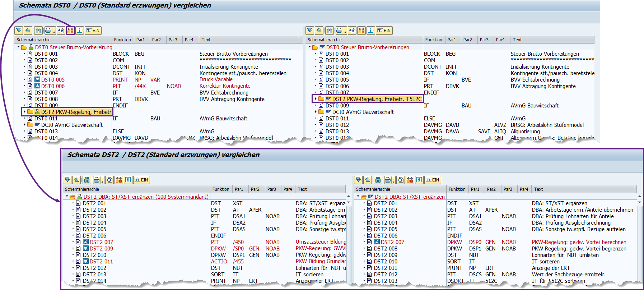Click the Schemahierarchie column header in the right DST2 pane

[x=373, y=189]
